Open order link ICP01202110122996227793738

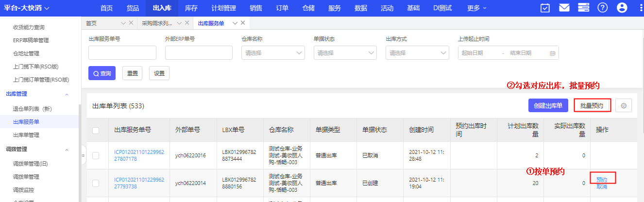(139, 183)
